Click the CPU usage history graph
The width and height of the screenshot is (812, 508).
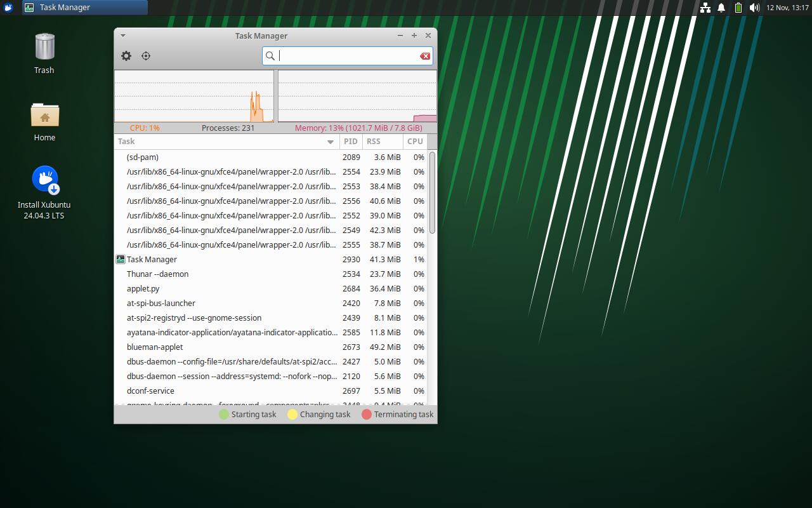(194, 96)
